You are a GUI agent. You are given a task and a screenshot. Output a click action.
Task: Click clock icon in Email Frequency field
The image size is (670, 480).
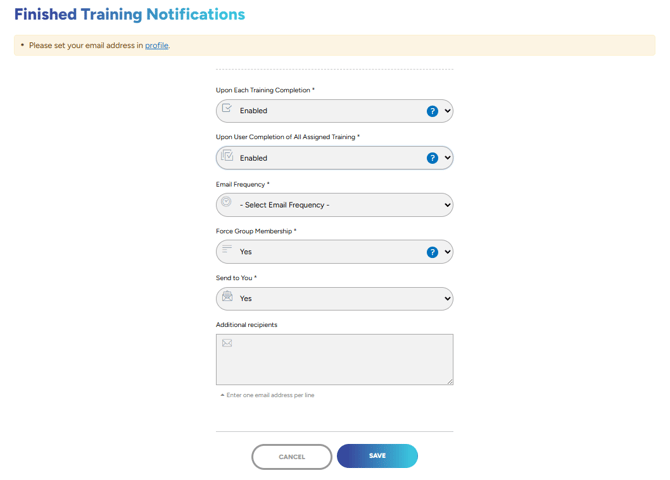click(227, 202)
